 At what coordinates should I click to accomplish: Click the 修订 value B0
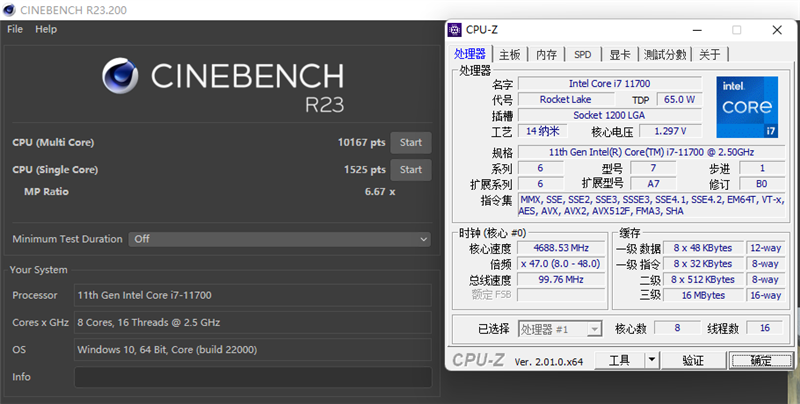[x=762, y=184]
